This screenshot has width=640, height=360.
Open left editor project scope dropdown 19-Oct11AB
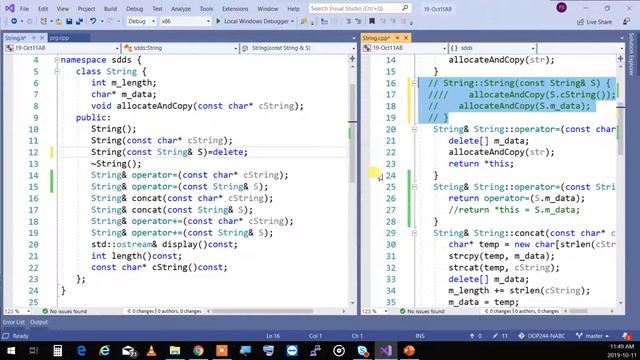point(62,48)
